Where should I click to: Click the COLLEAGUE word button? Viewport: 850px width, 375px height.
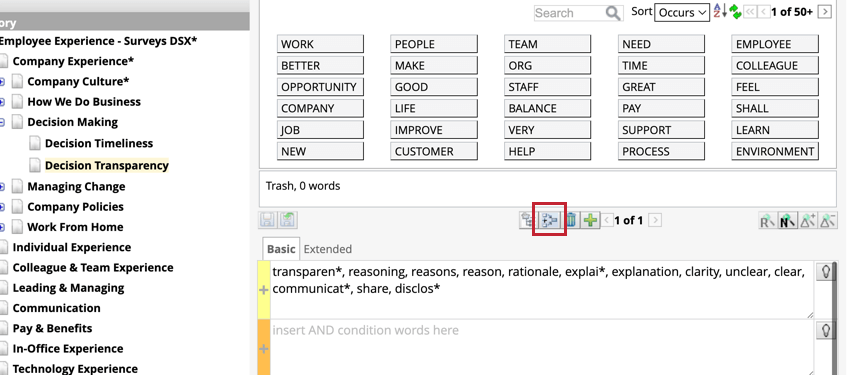775,66
